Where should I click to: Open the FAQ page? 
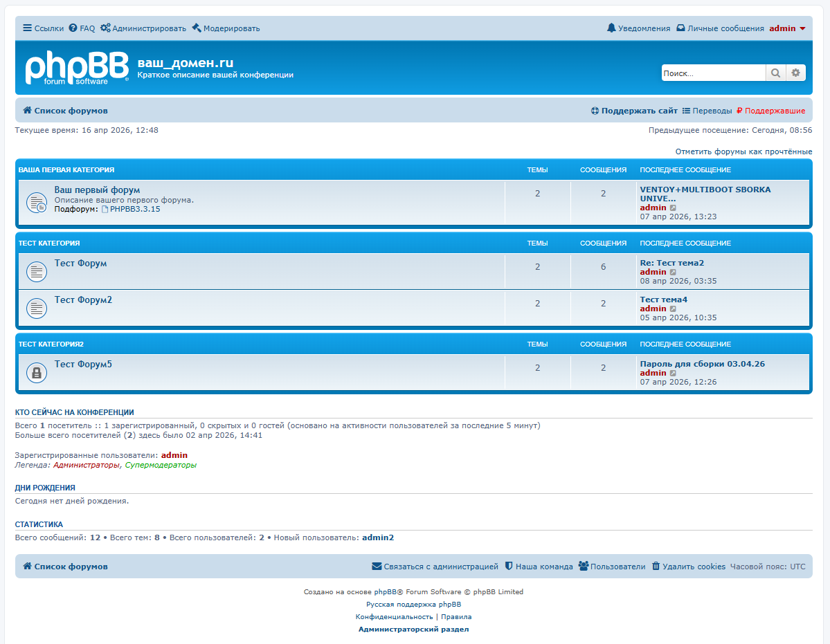[x=82, y=28]
